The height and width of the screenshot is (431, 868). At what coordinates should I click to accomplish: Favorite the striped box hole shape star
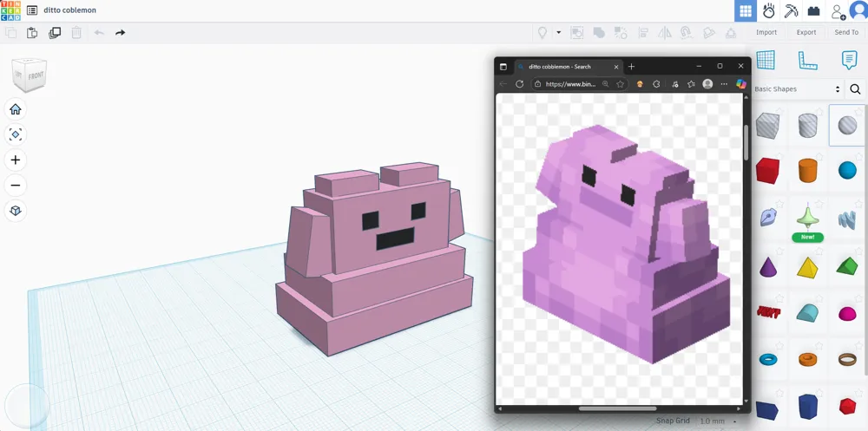(x=778, y=112)
